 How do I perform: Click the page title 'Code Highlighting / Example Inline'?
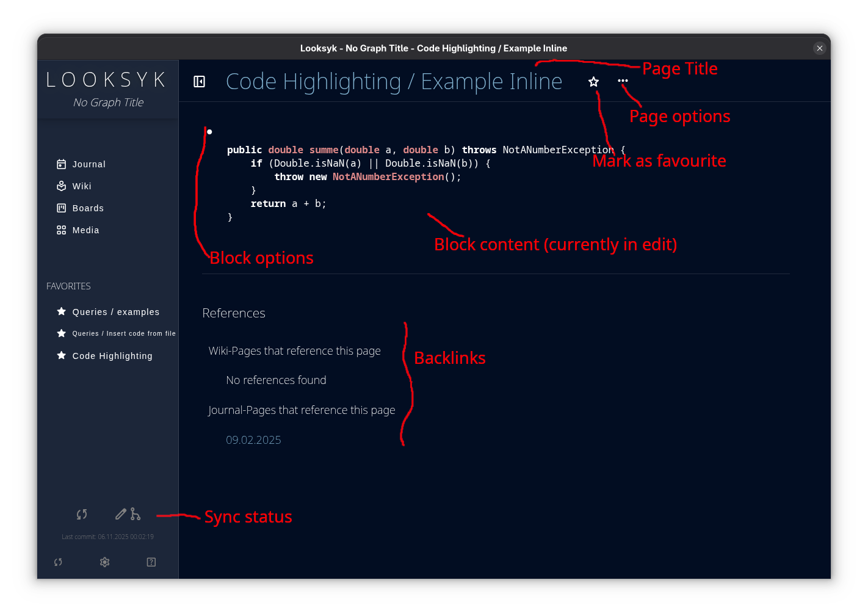click(394, 82)
